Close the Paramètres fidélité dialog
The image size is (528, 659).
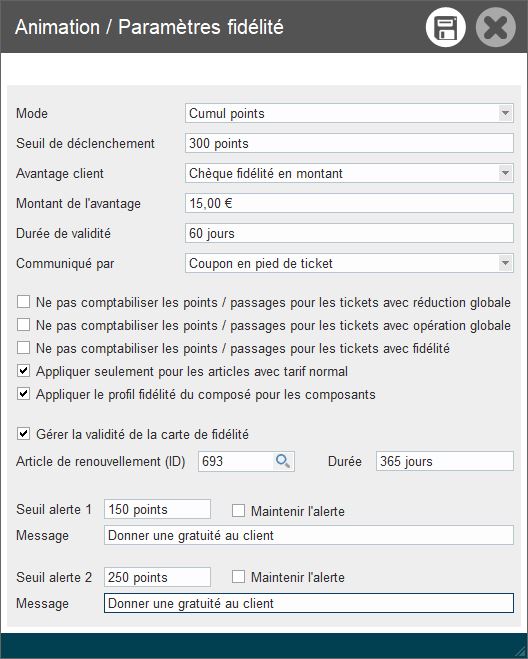[496, 27]
